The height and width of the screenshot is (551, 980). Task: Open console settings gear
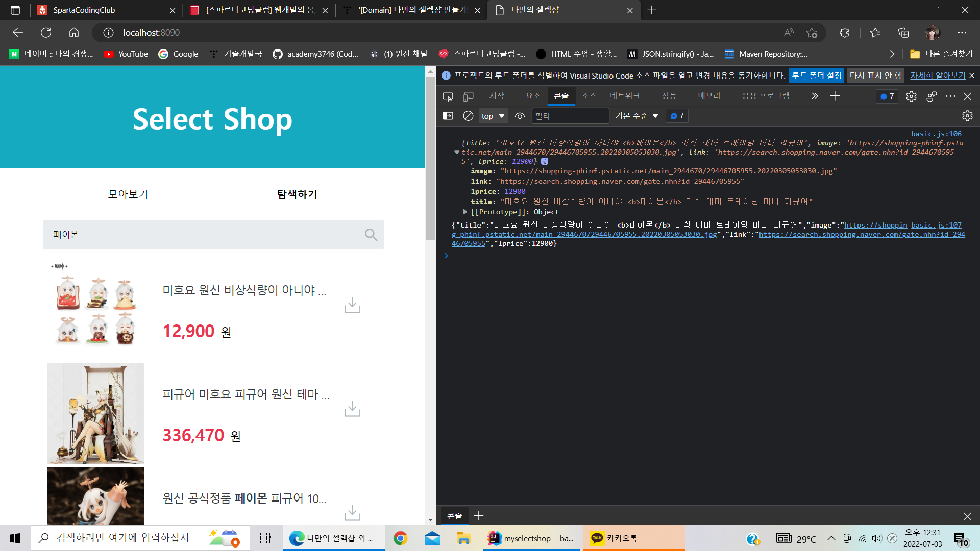967,116
